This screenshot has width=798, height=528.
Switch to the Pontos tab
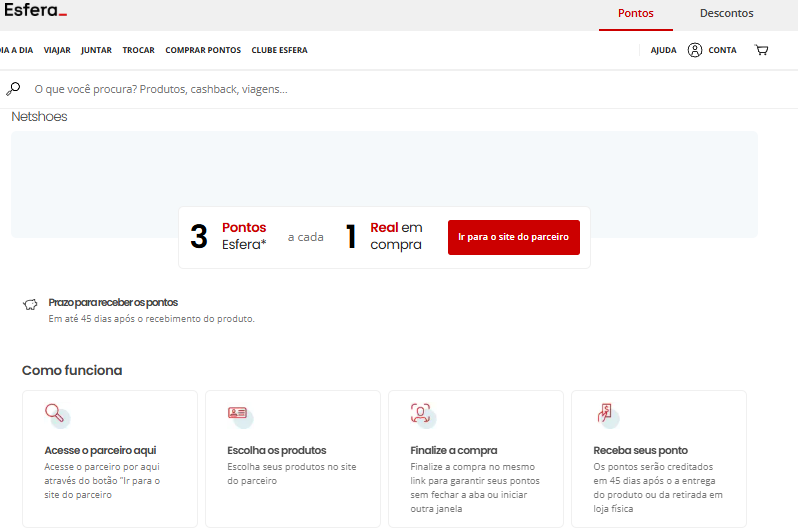pyautogui.click(x=636, y=14)
